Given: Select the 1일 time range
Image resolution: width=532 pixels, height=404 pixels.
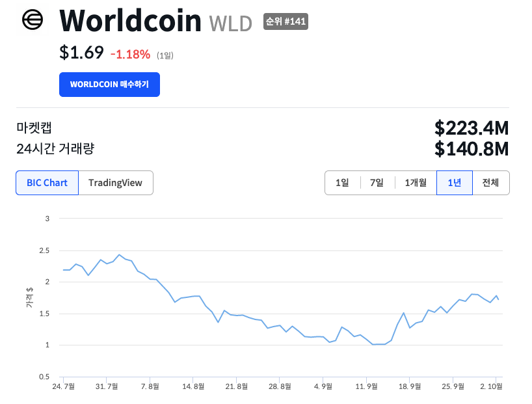Looking at the screenshot, I should click(342, 183).
